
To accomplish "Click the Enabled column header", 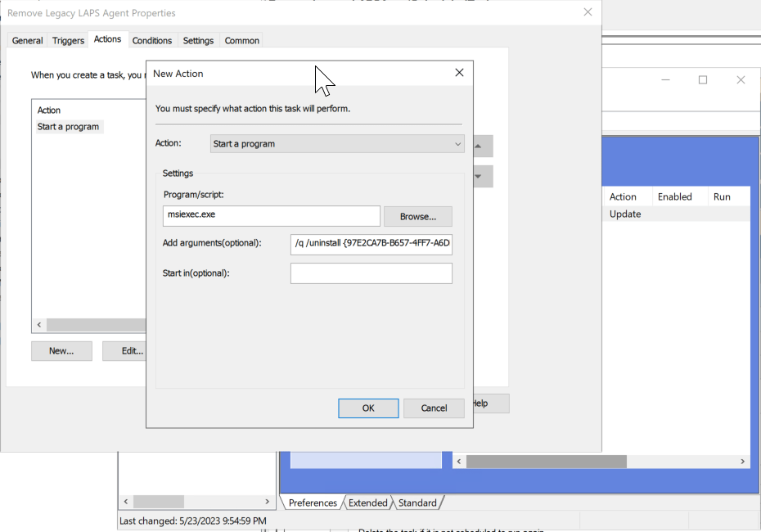I will [x=675, y=197].
